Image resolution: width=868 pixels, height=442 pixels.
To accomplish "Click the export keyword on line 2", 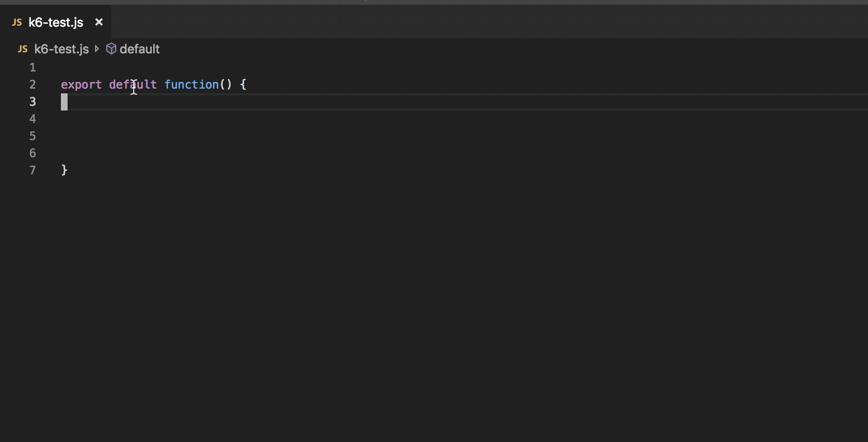I will 81,84.
